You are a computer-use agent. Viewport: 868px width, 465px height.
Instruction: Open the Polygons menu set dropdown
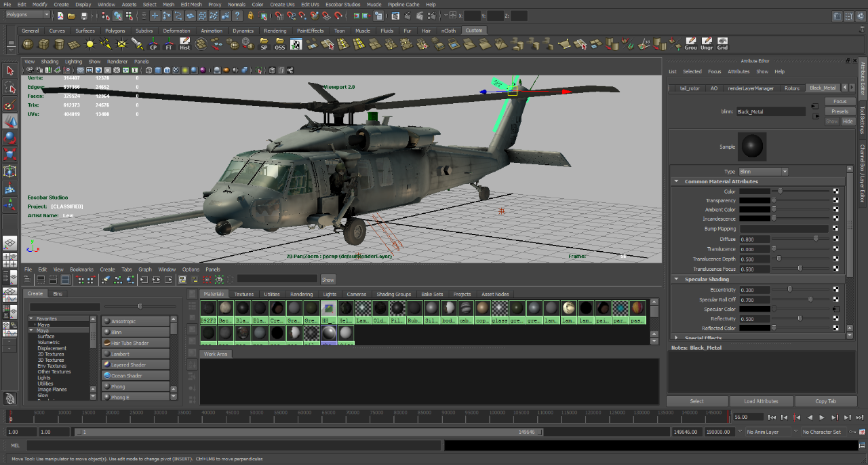pos(28,15)
